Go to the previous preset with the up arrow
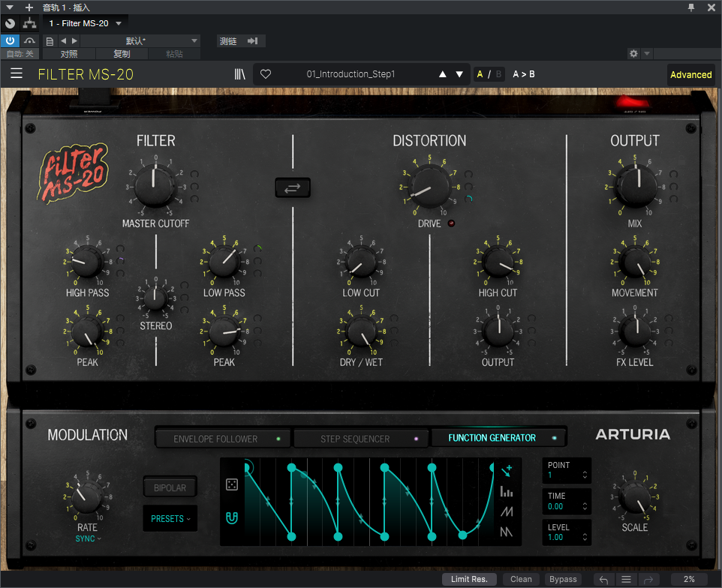Viewport: 722px width, 588px height. click(x=443, y=74)
